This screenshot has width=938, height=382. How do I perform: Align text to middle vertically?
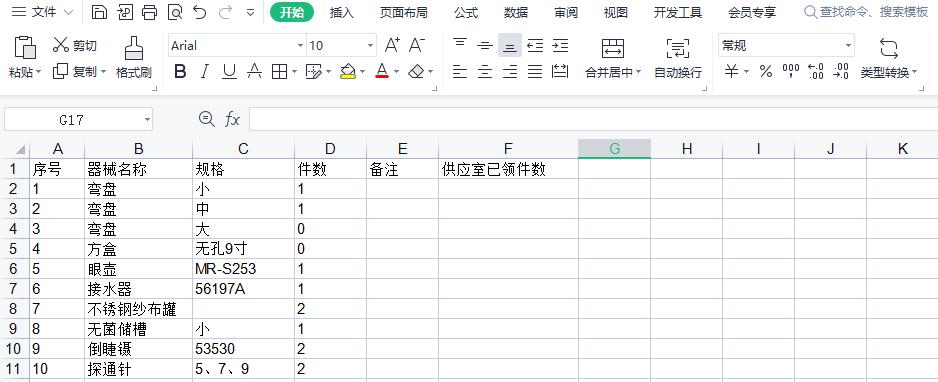pos(485,45)
